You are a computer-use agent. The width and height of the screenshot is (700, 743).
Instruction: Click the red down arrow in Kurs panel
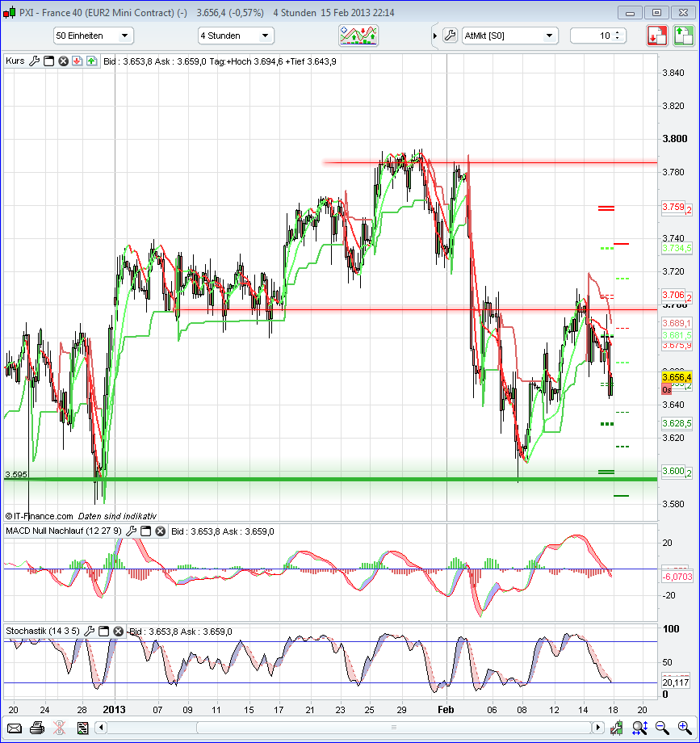(78, 61)
